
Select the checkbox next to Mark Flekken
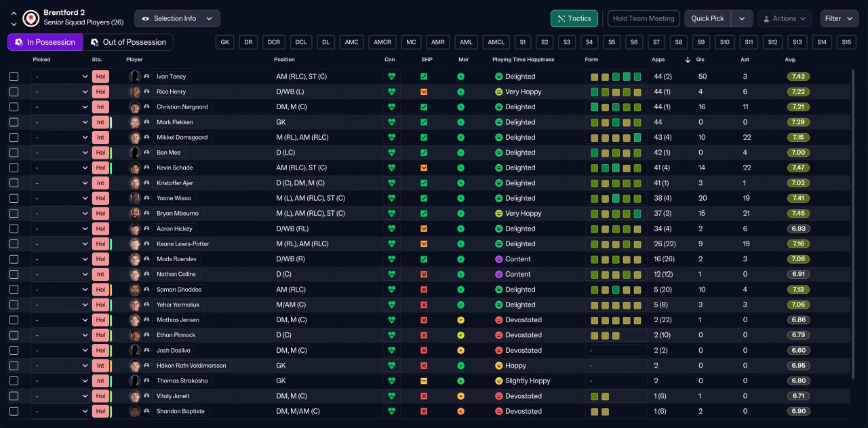coord(14,122)
